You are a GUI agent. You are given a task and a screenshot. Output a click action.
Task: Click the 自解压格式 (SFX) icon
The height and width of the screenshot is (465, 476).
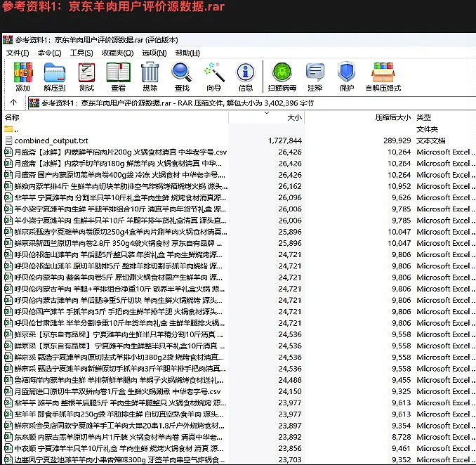[383, 72]
